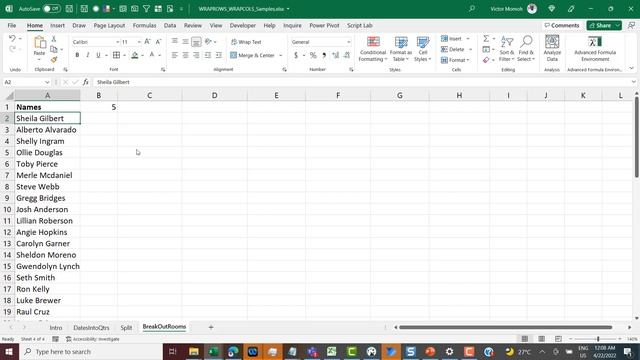The height and width of the screenshot is (360, 640).
Task: Switch to Page Layout view icon
Action: pos(541,339)
